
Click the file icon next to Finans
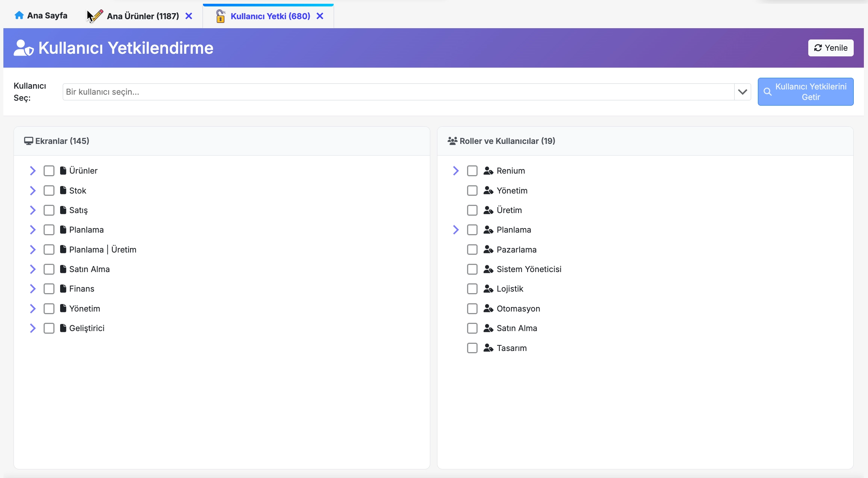tap(63, 289)
